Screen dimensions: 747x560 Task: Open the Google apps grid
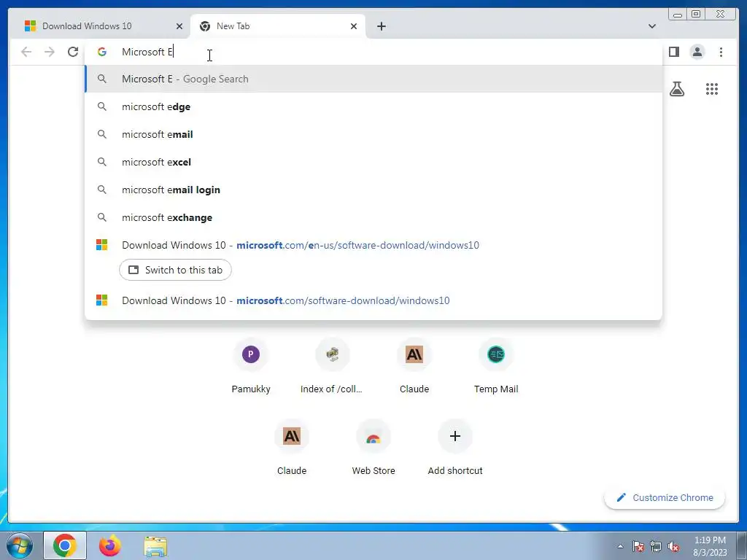[712, 89]
